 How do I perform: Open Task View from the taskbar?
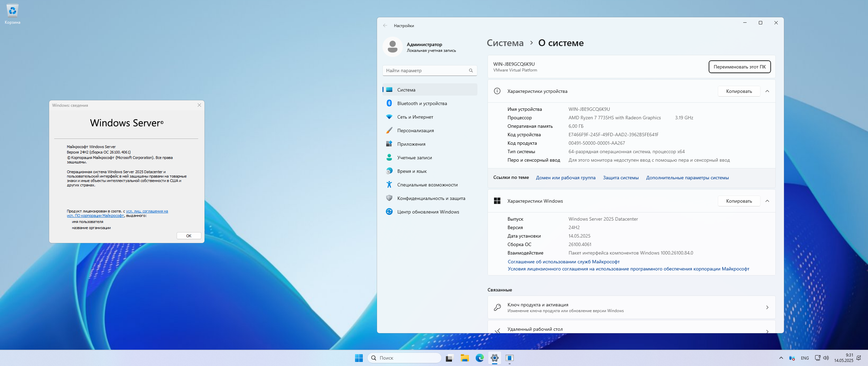coord(450,358)
